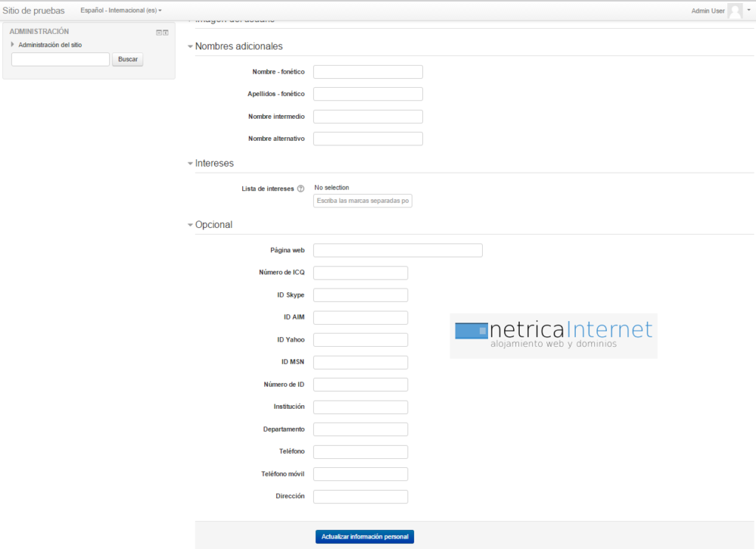The width and height of the screenshot is (756, 549).
Task: Click the ID Skype input field
Action: (360, 295)
